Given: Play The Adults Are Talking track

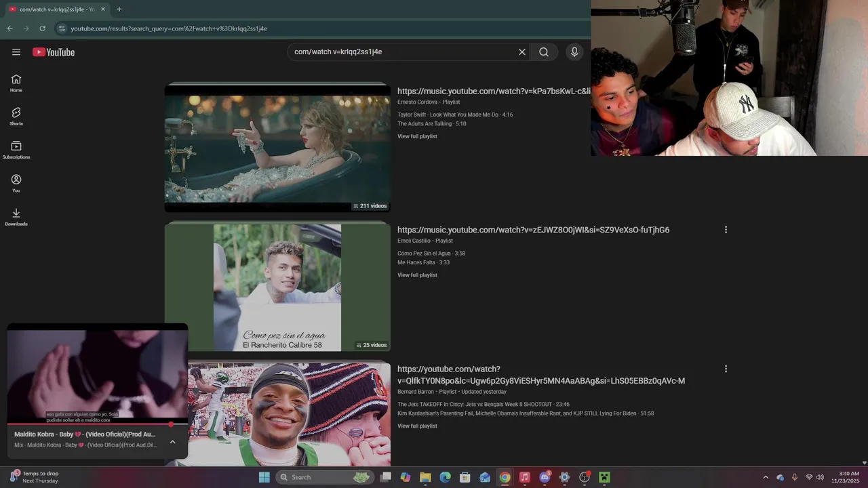Looking at the screenshot, I should point(432,124).
